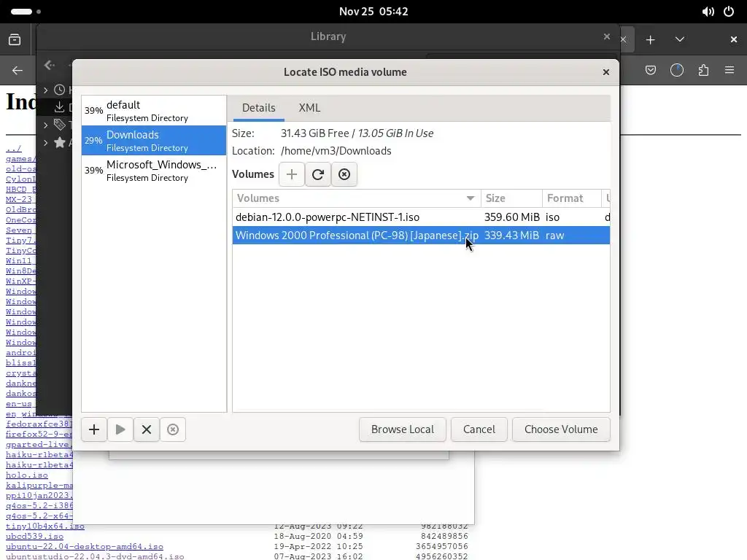Open Firefox Pocket save icon
The height and width of the screenshot is (560, 747).
click(x=650, y=71)
